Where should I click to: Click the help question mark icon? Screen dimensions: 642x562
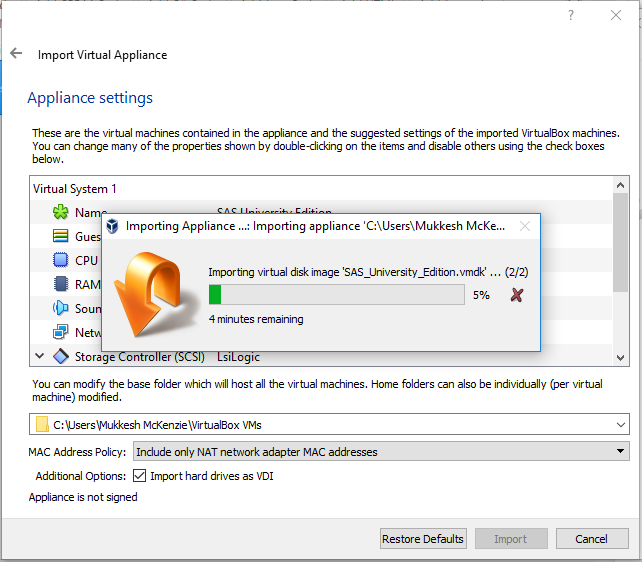click(x=571, y=16)
